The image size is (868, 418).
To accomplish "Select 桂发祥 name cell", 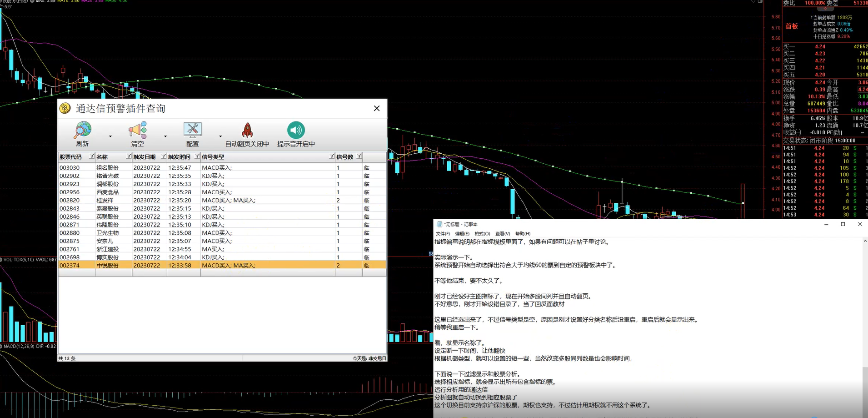I will pyautogui.click(x=105, y=201).
